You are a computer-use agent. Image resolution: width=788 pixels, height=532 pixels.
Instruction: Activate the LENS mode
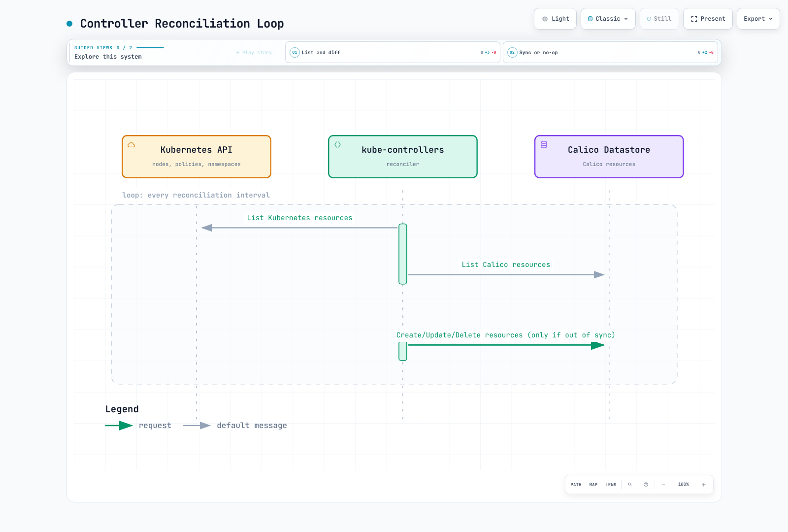pyautogui.click(x=611, y=485)
